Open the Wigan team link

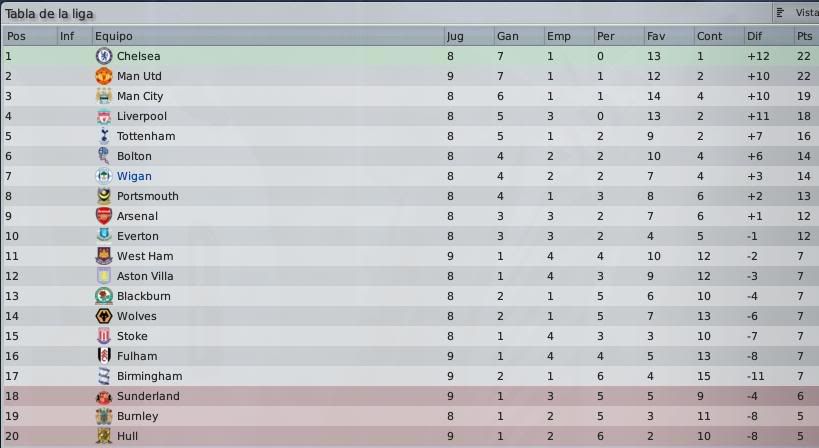point(134,176)
